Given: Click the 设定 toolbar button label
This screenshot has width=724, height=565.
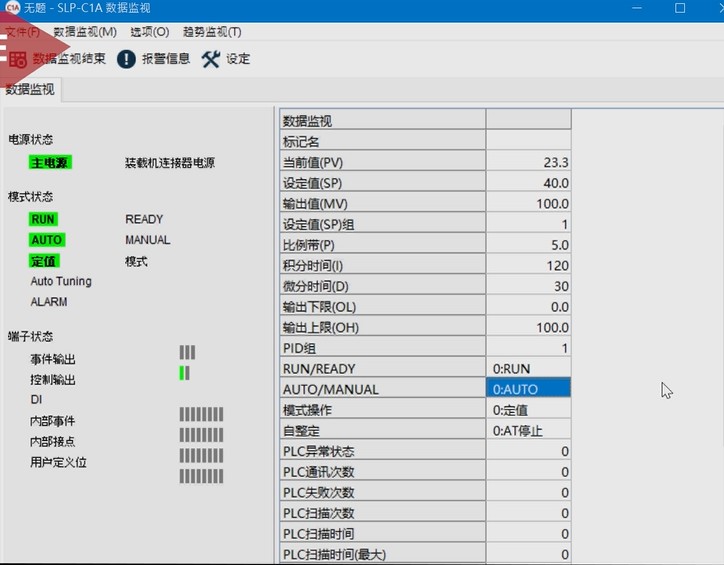Looking at the screenshot, I should tap(238, 59).
